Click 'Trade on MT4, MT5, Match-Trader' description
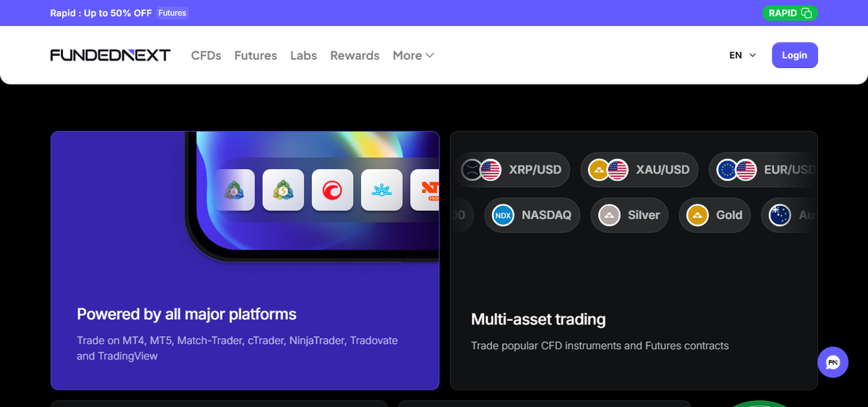Image resolution: width=868 pixels, height=407 pixels. [x=237, y=348]
